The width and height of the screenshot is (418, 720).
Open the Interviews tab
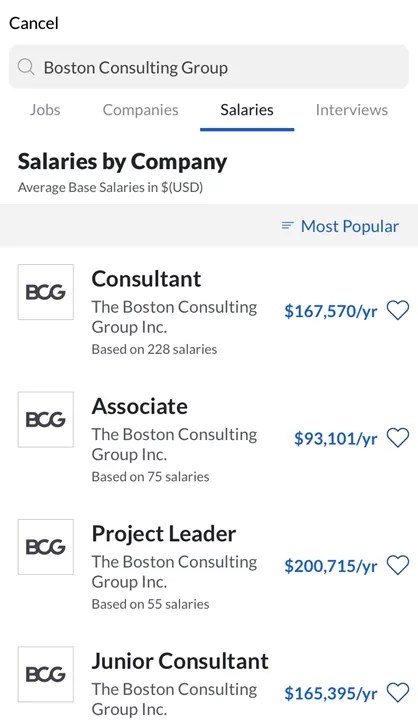[x=352, y=110]
